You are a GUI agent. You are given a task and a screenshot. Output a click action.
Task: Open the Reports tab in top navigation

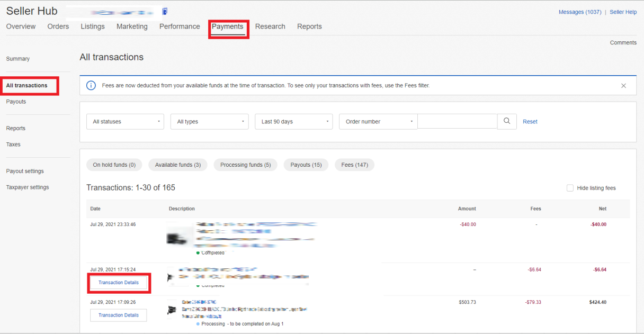click(x=309, y=26)
